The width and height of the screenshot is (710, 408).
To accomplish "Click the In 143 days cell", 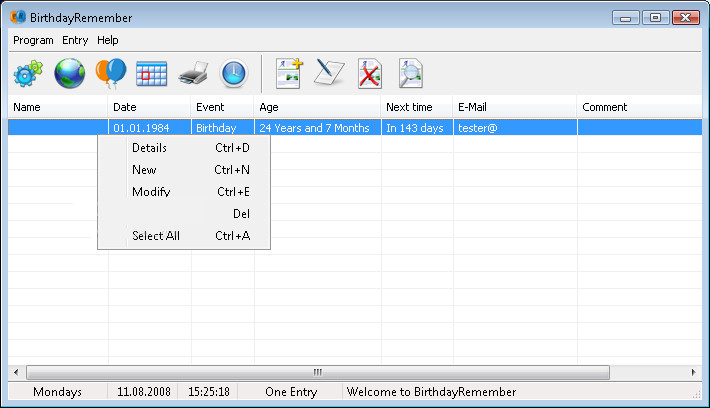I will 417,128.
